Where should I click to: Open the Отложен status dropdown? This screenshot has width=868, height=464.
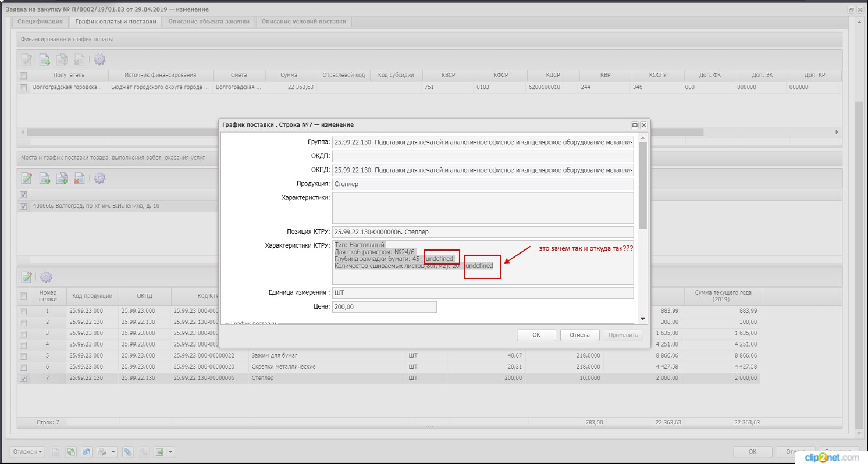coord(27,452)
